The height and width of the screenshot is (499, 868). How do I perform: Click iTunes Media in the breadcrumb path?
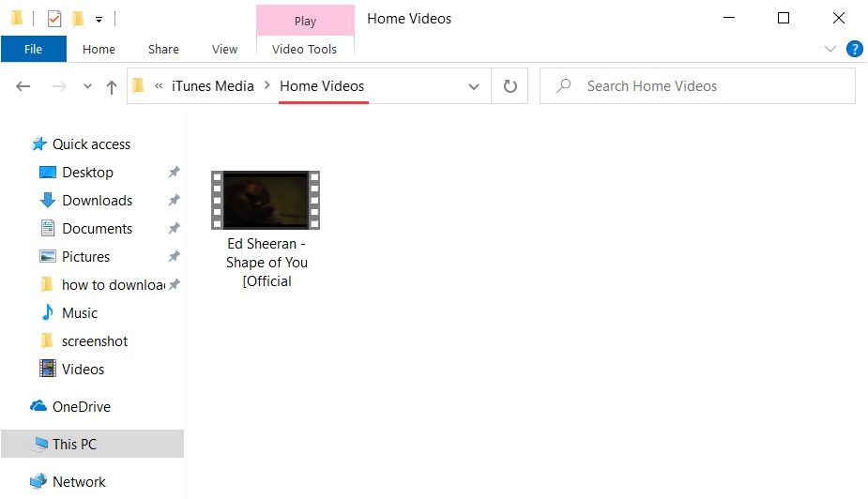click(212, 86)
